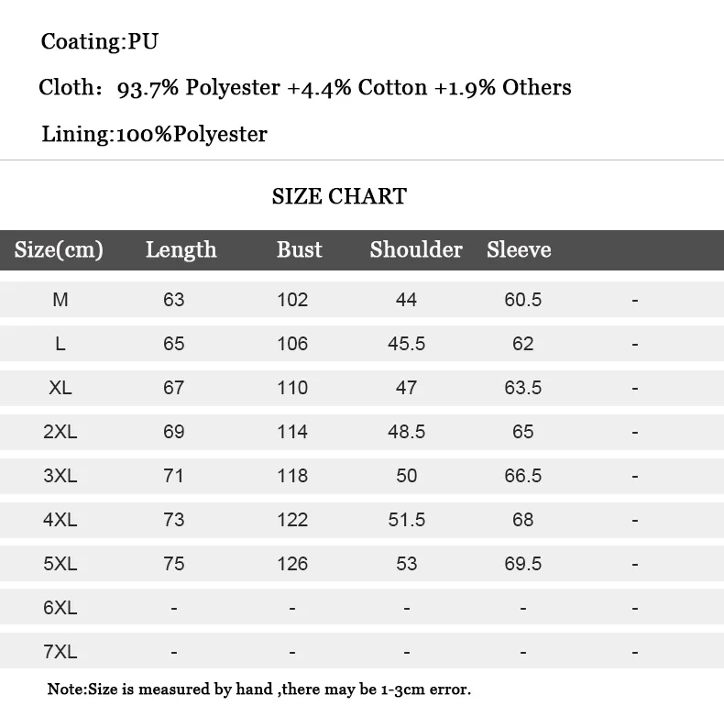Select the XL size row label

60,388
